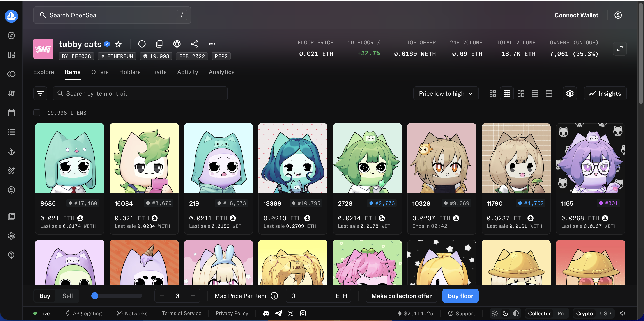644x321 pixels.
Task: Open the Traits tab
Action: click(159, 72)
